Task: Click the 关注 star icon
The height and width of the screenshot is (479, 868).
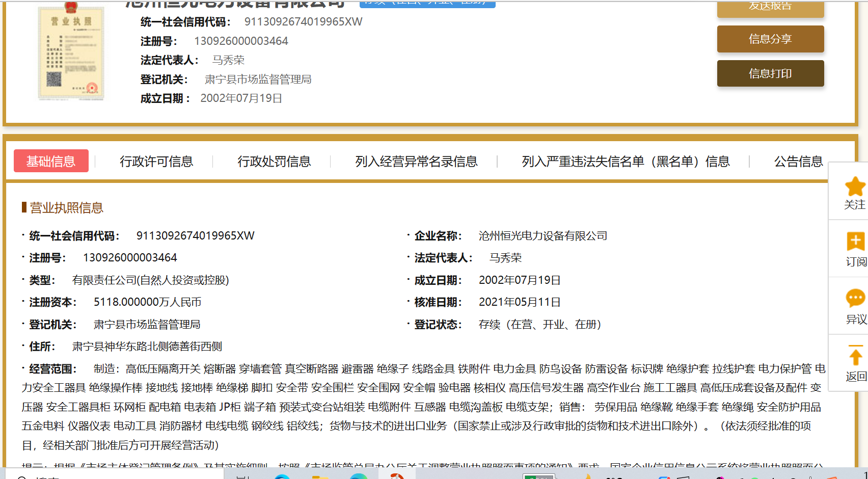Action: 855,187
